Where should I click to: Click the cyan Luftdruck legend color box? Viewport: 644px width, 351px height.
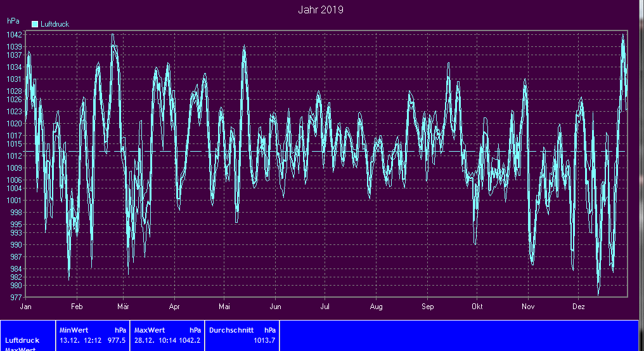coord(35,24)
